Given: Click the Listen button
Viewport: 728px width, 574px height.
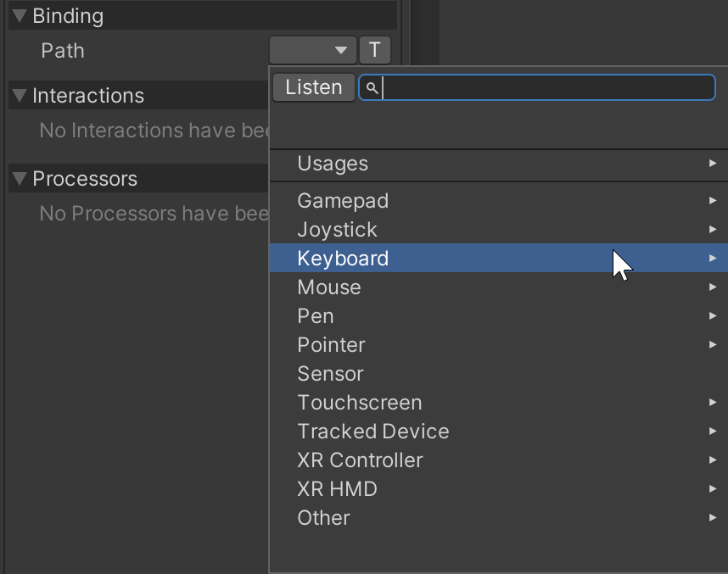Looking at the screenshot, I should [x=313, y=86].
